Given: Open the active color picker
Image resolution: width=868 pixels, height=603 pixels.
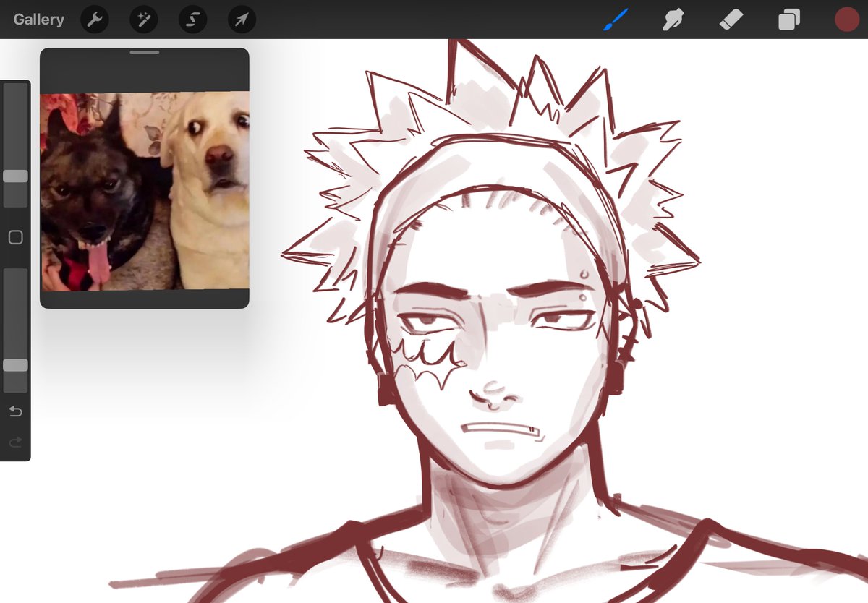Looking at the screenshot, I should pos(846,20).
